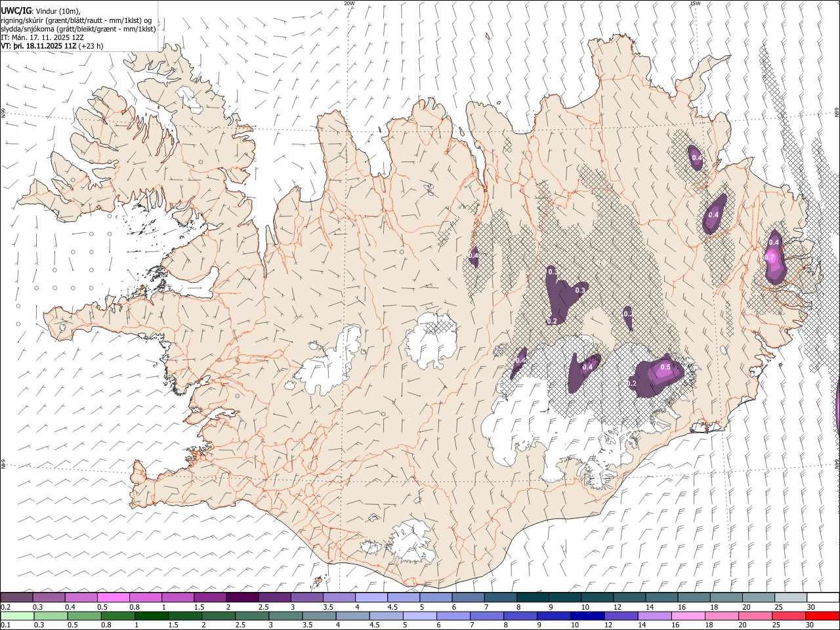Pick the upper-row 8 dark teal swatch

pos(532,598)
